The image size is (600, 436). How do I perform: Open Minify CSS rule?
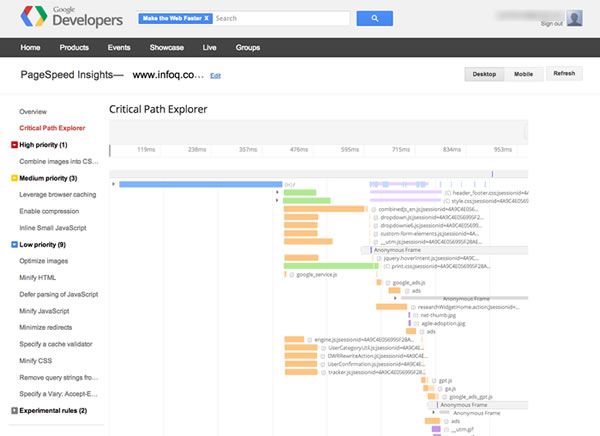coord(36,361)
